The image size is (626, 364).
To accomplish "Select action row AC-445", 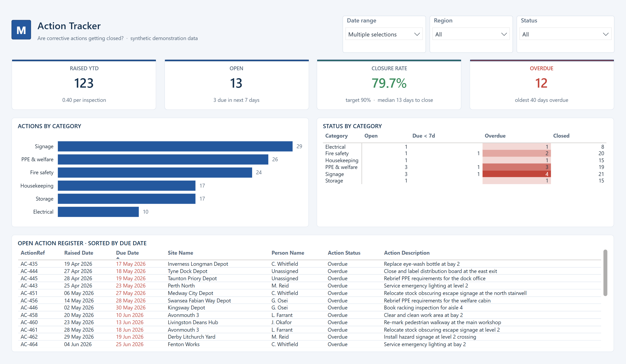I will pos(310,278).
